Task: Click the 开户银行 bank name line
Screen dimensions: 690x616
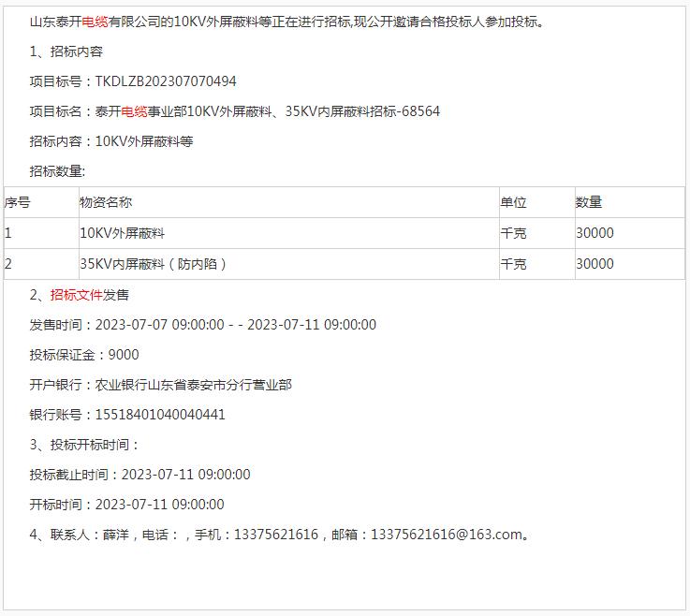Action: click(x=161, y=385)
